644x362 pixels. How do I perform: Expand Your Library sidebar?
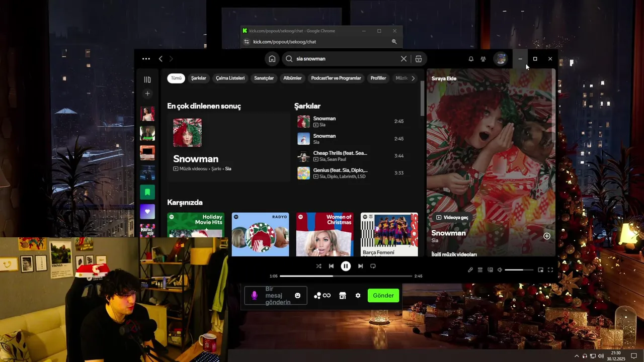coord(147,79)
